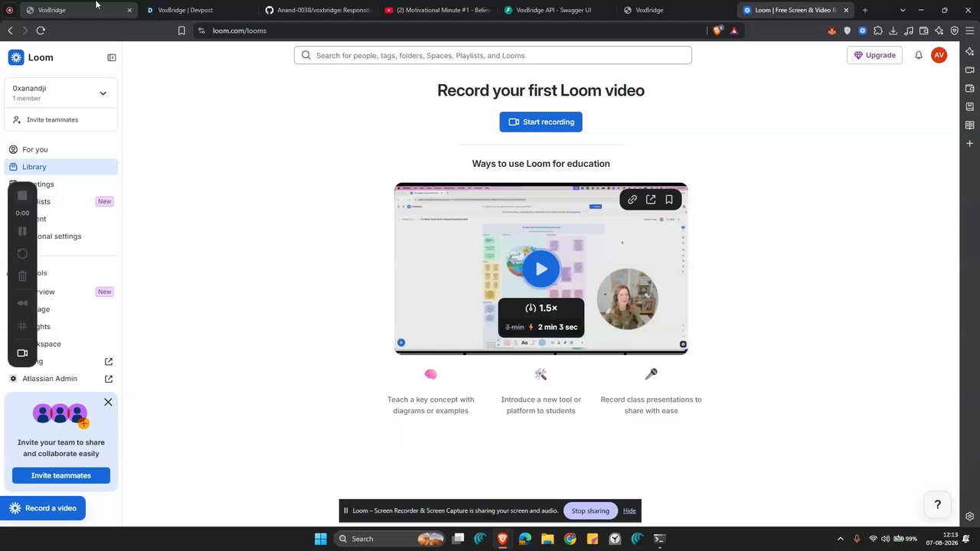Open the Help question mark button
980x551 pixels.
937,504
